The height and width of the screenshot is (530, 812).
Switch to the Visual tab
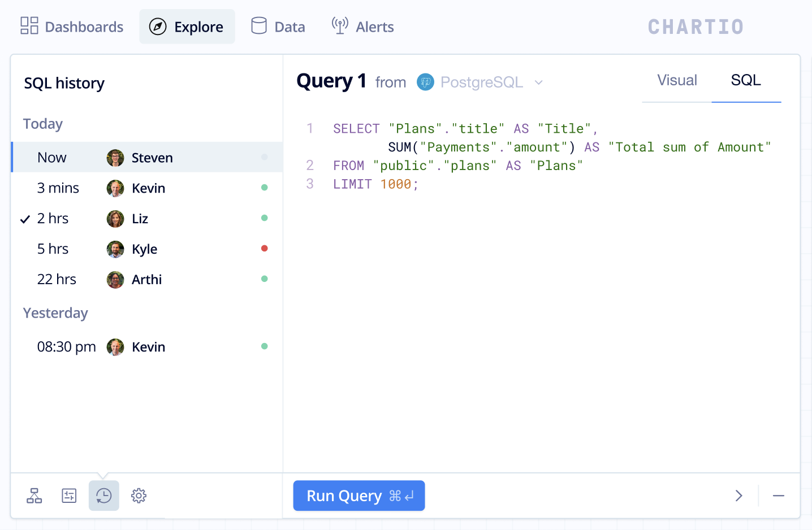tap(677, 81)
